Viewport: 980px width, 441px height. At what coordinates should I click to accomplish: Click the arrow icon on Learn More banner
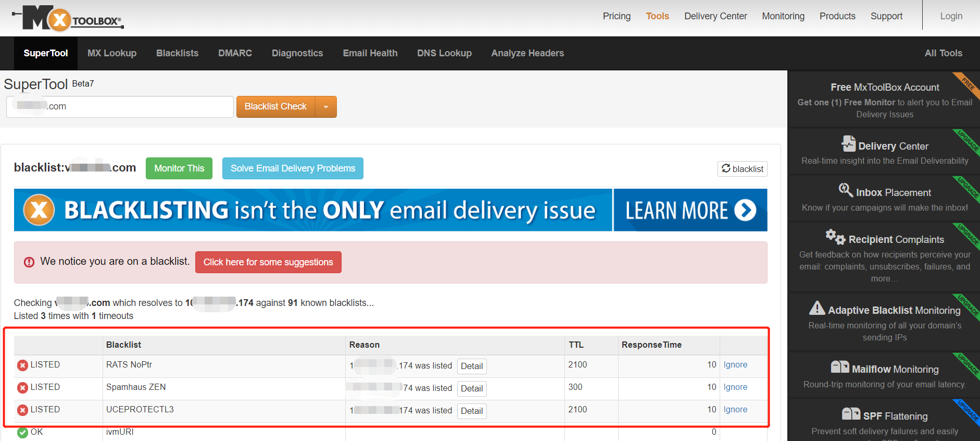pyautogui.click(x=745, y=210)
